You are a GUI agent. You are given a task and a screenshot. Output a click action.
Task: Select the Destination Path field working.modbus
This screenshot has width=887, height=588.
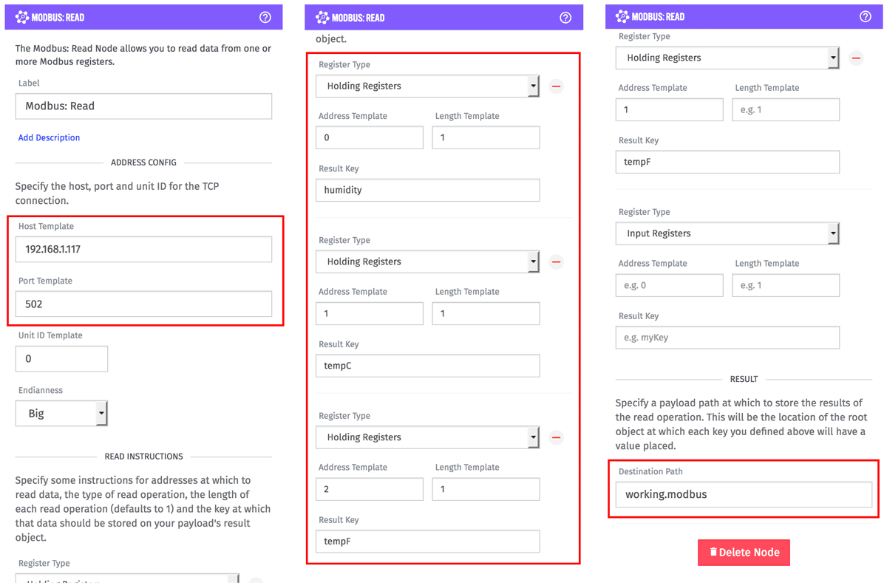[x=744, y=494]
